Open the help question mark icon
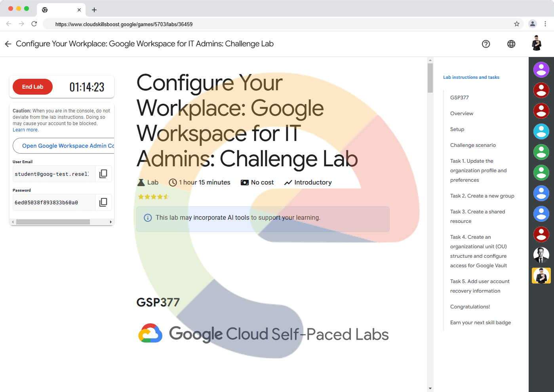 pos(486,44)
